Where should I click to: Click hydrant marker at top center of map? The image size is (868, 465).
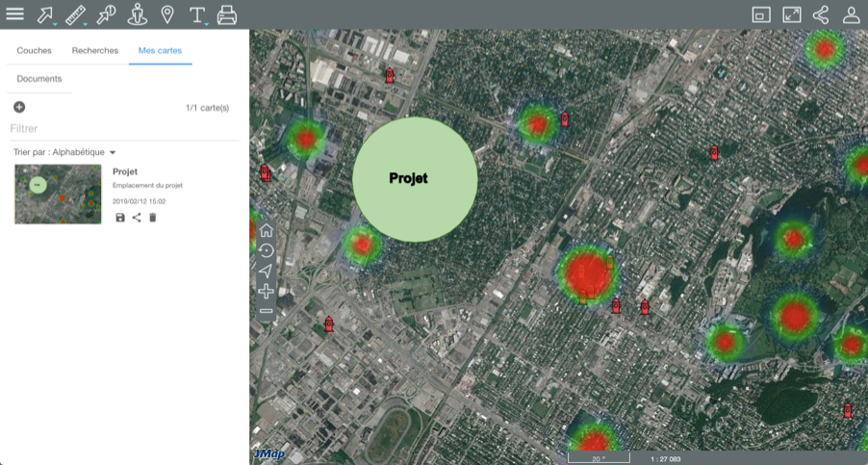pos(390,75)
